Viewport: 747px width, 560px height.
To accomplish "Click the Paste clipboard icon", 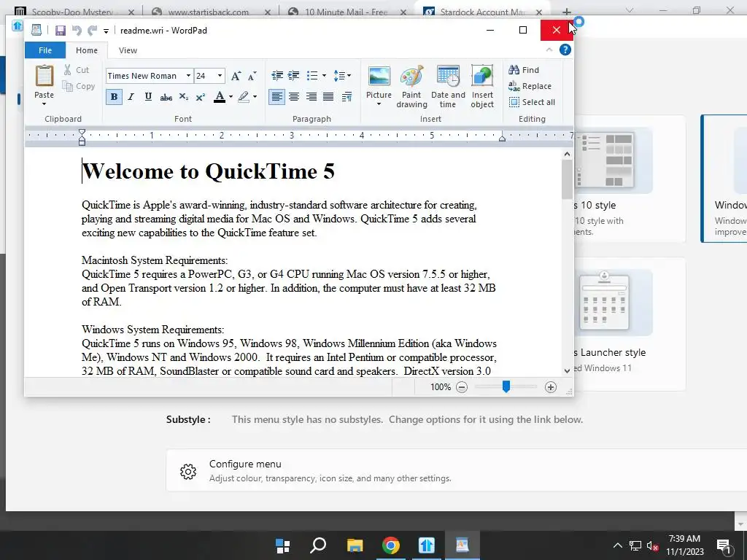I will coord(44,76).
